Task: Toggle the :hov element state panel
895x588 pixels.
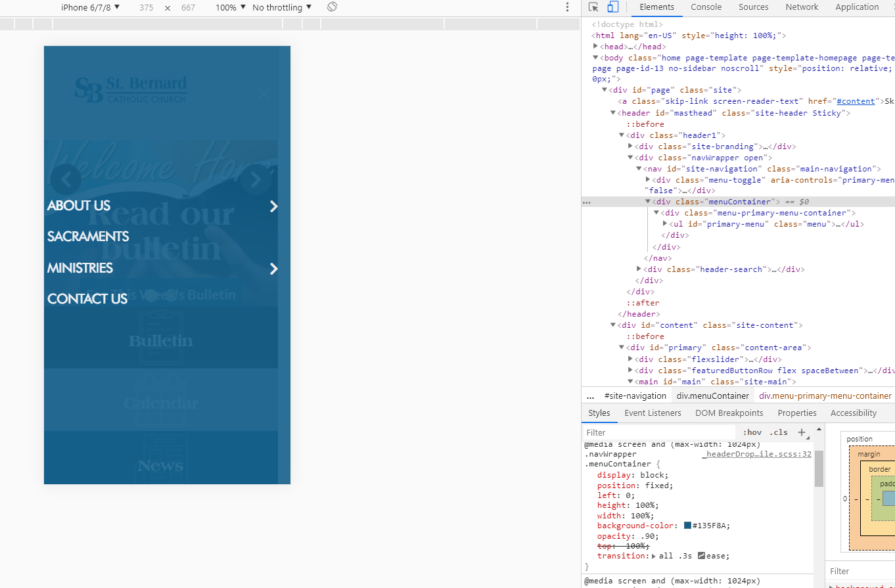Action: [x=752, y=432]
